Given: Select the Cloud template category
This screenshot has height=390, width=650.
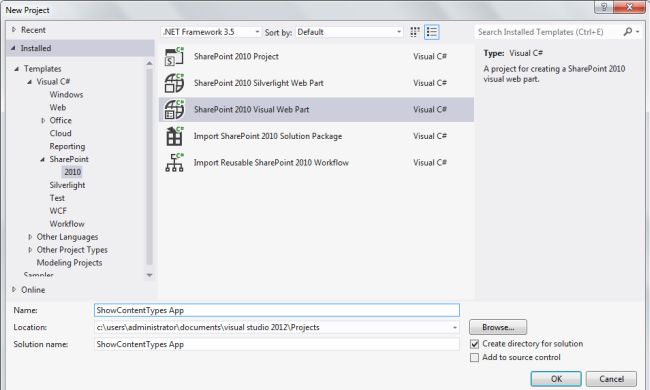Looking at the screenshot, I should [61, 133].
